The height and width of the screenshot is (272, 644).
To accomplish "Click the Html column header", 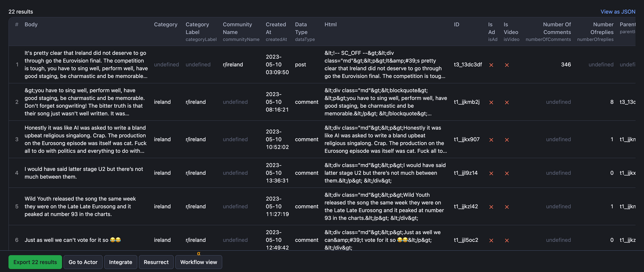I will pos(330,25).
